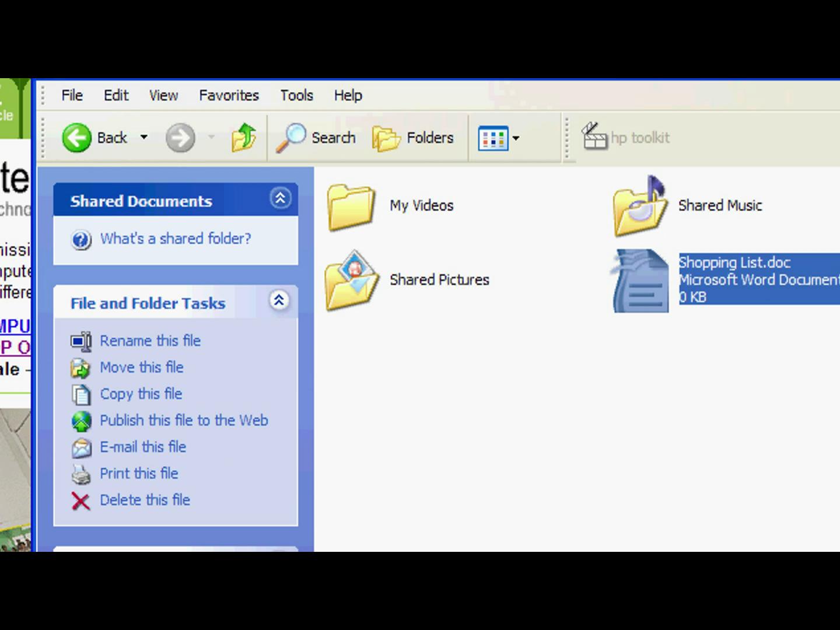Open the Views dropdown arrow
The image size is (840, 630).
[x=516, y=139]
